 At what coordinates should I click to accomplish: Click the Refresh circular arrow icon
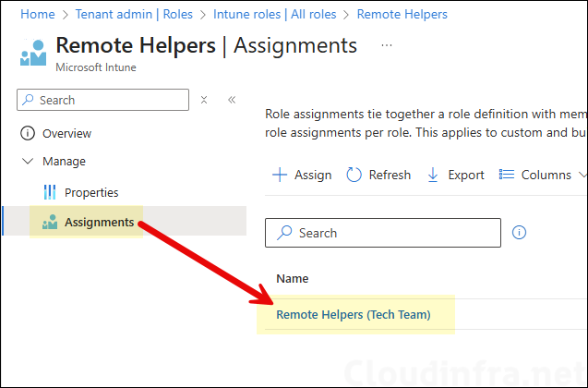(354, 175)
